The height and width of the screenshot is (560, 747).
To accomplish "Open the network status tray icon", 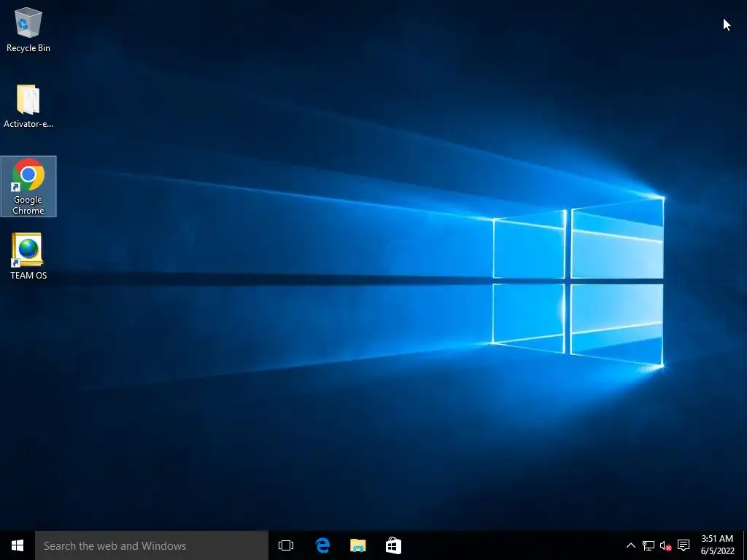I will click(x=648, y=545).
